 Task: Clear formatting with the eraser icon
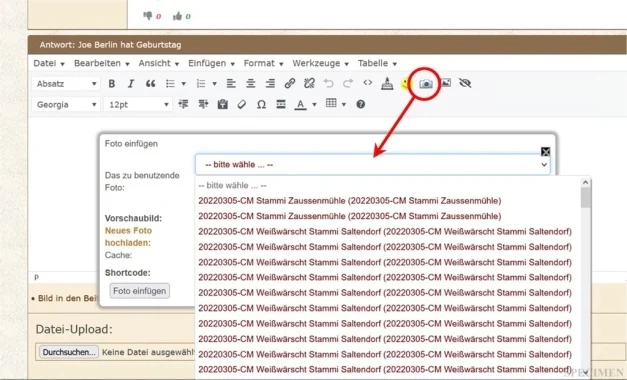click(242, 104)
